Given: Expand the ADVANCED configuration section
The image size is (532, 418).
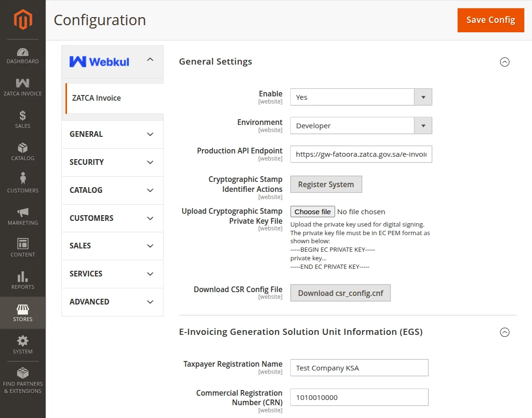Looking at the screenshot, I should click(x=112, y=302).
